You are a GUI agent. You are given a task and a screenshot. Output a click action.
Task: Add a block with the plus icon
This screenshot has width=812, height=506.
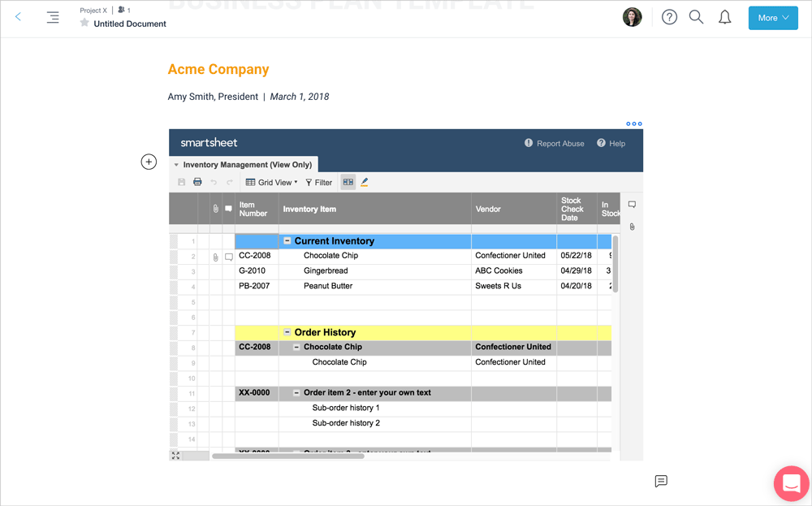[x=149, y=162]
